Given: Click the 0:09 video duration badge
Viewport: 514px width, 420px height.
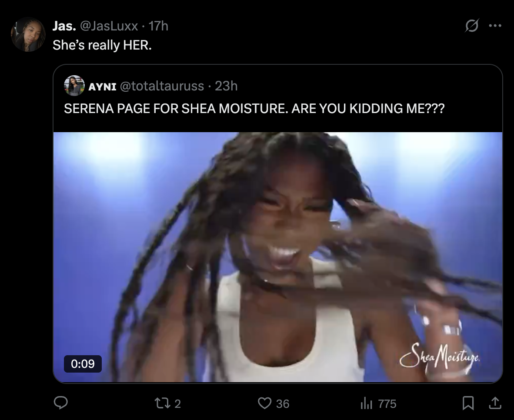Looking at the screenshot, I should [83, 363].
